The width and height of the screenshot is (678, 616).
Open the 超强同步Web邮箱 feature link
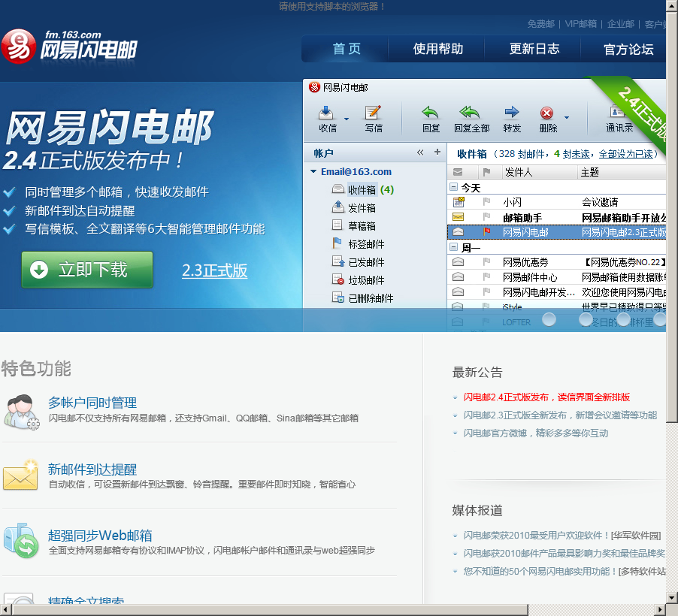(100, 535)
